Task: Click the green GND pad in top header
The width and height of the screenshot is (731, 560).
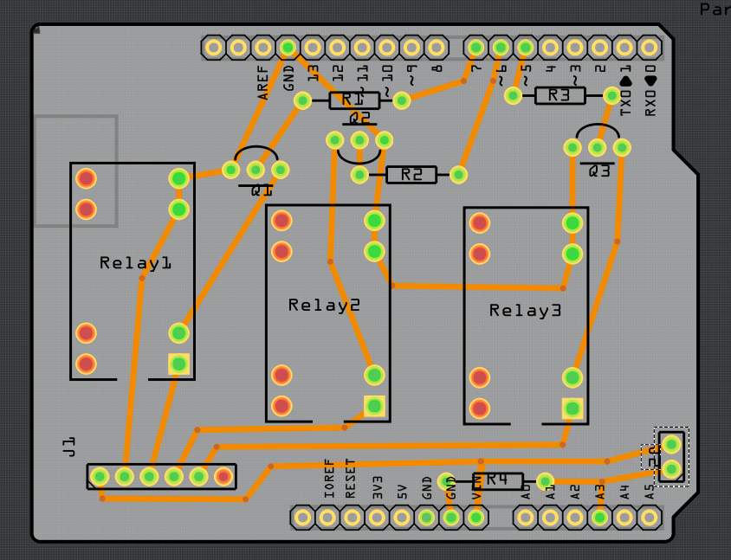Action: pos(288,48)
